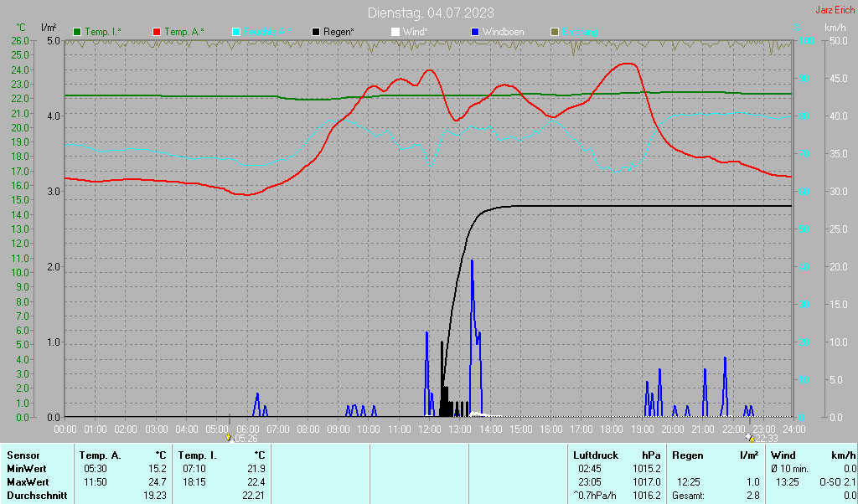Click the 12:25 rain maximum time

coord(689,483)
